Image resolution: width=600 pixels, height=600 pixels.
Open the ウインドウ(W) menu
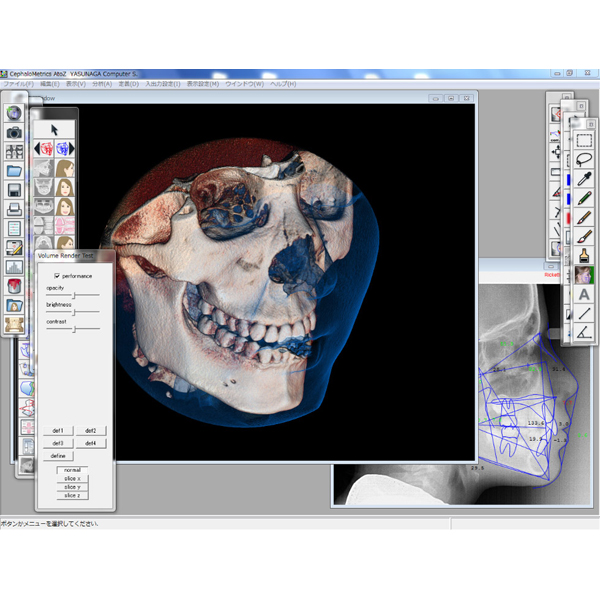245,84
